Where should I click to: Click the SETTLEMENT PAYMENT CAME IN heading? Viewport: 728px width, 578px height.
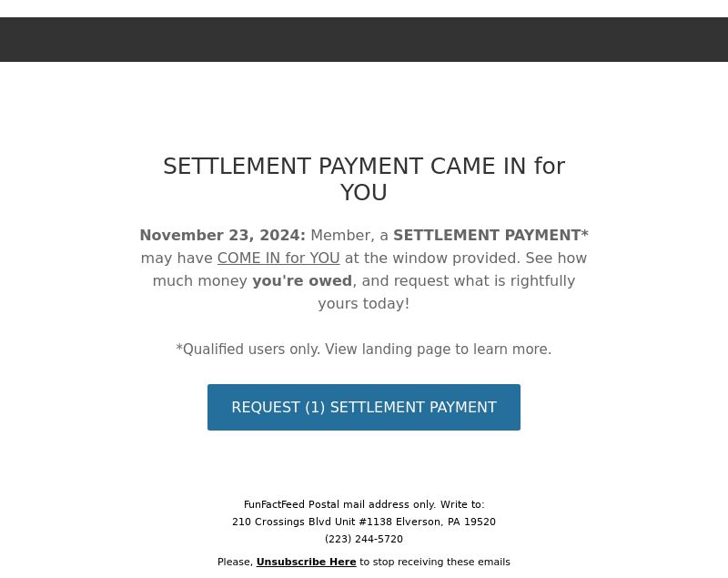point(364,167)
